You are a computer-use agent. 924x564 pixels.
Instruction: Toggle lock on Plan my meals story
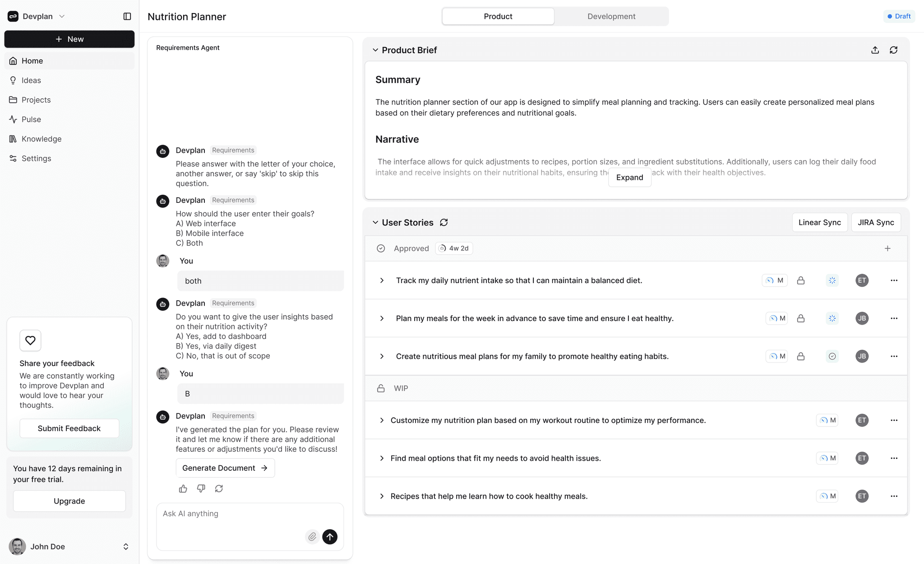tap(801, 318)
